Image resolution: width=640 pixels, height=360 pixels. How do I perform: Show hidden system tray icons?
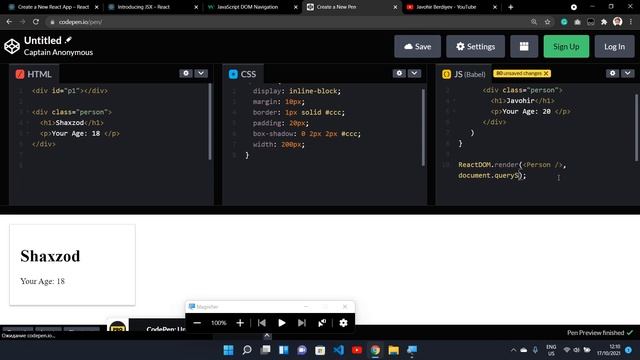[x=513, y=350]
